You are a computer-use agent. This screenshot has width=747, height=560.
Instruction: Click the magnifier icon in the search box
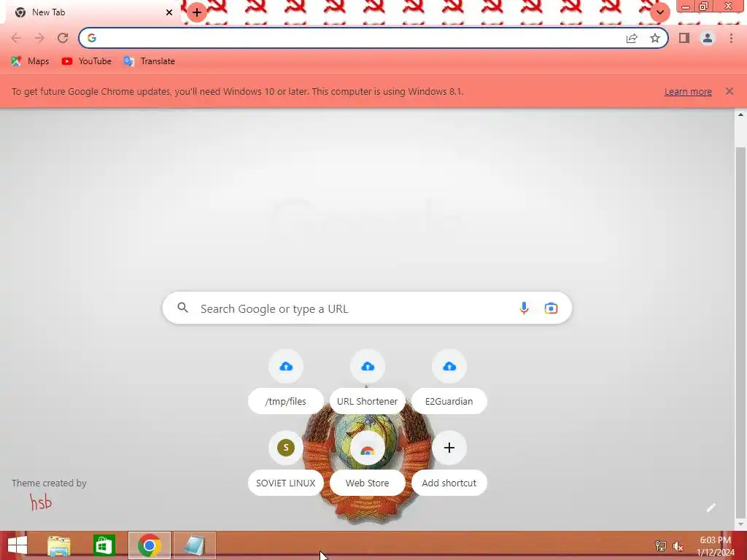[x=183, y=308]
